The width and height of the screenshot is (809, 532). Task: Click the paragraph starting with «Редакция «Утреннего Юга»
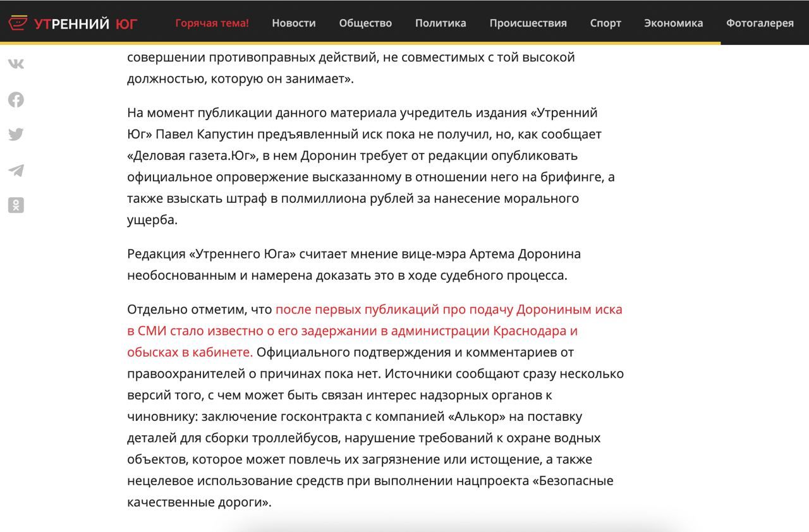[354, 264]
